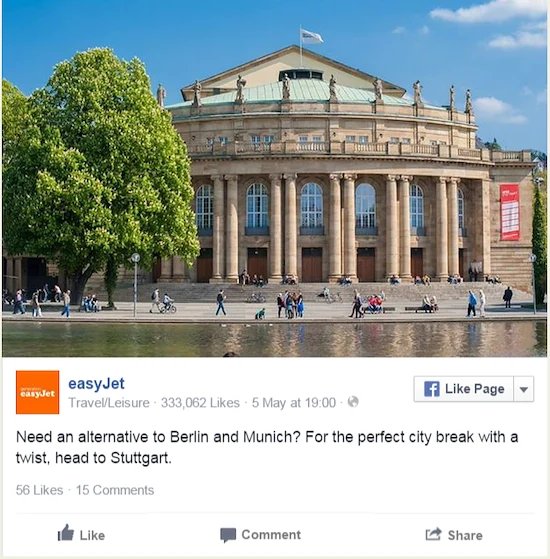
Task: Click the Like text label below the post
Action: click(x=92, y=535)
